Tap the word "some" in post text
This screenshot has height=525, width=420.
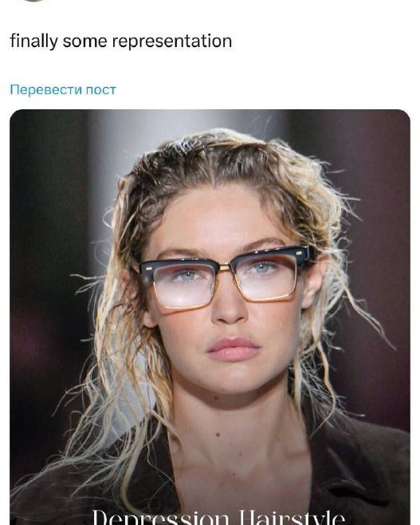(85, 41)
